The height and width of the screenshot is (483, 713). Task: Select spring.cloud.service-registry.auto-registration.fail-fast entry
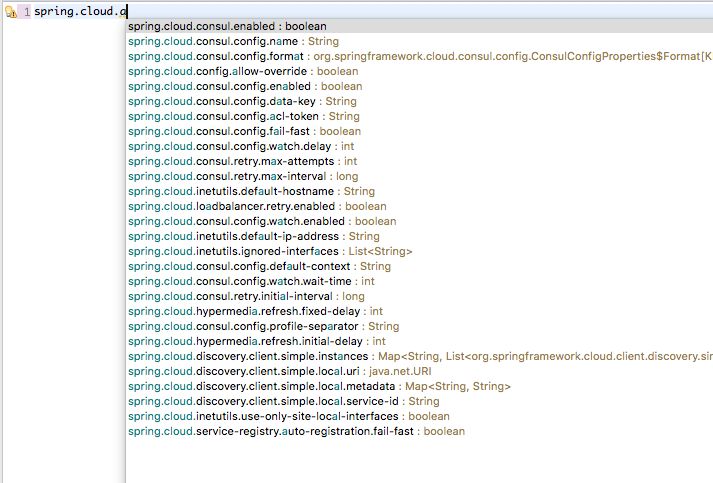(419, 432)
